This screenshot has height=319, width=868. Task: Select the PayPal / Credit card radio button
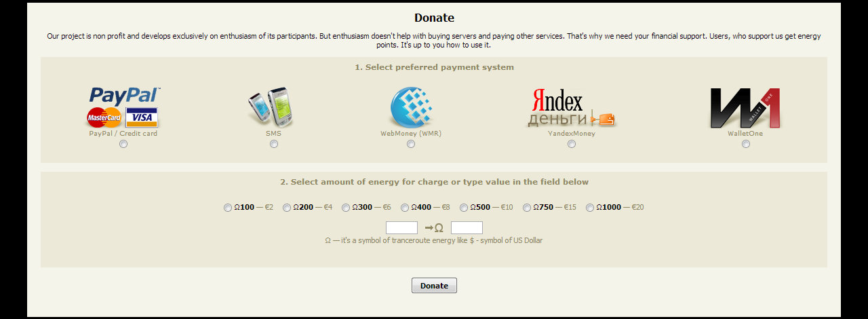pos(123,144)
